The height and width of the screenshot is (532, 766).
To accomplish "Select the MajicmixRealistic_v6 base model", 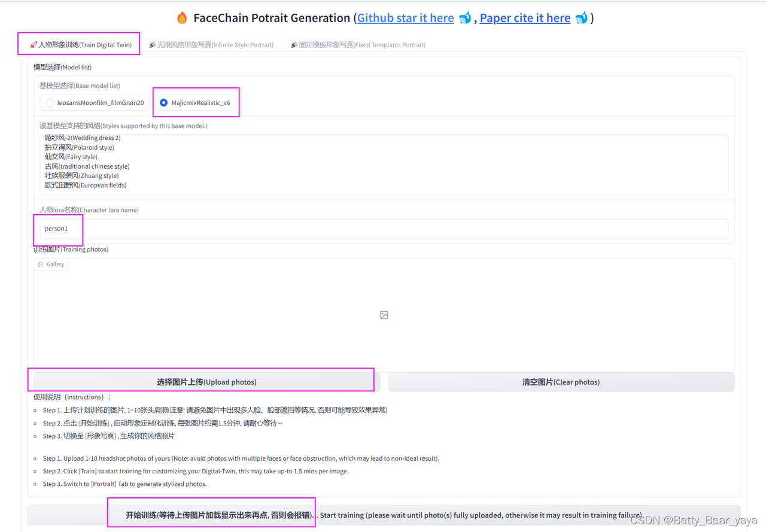I will [163, 102].
